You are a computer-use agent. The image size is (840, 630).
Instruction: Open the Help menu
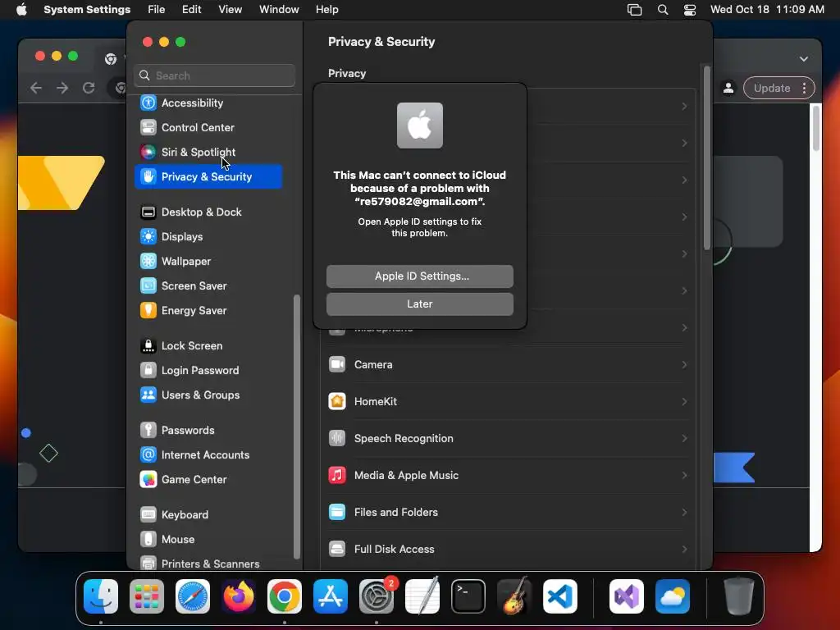tap(326, 10)
